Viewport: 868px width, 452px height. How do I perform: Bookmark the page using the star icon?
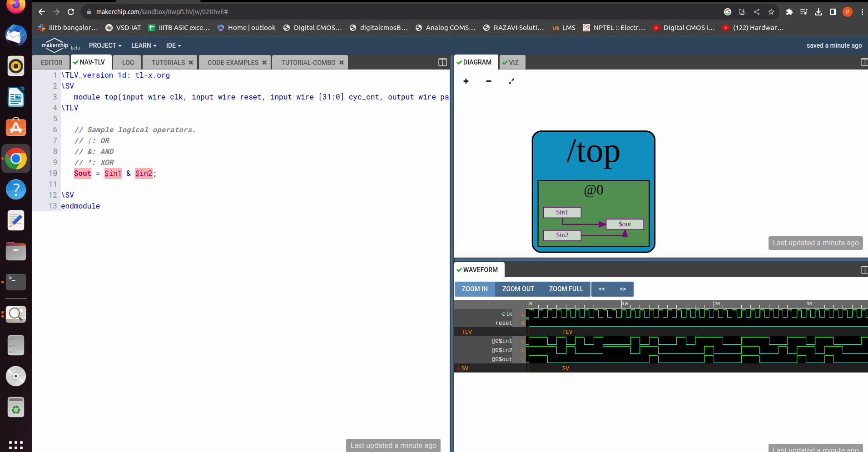click(x=772, y=12)
